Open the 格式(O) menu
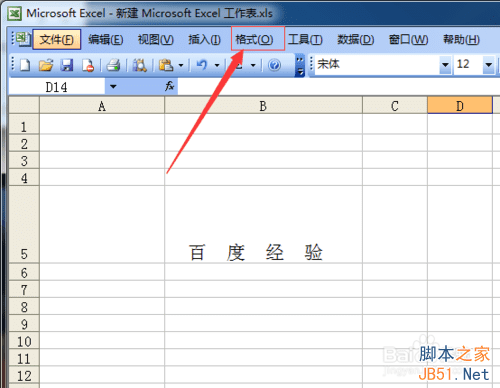This screenshot has width=500, height=388. point(254,39)
